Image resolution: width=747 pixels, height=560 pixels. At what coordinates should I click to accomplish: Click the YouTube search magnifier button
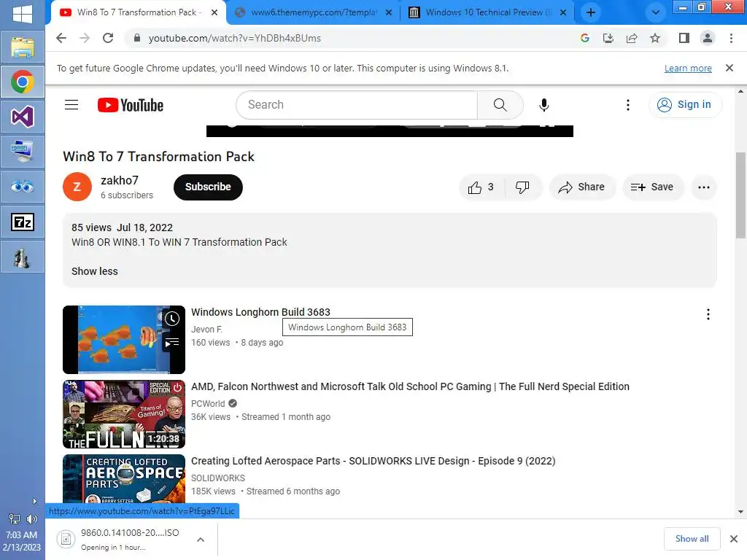tap(500, 105)
